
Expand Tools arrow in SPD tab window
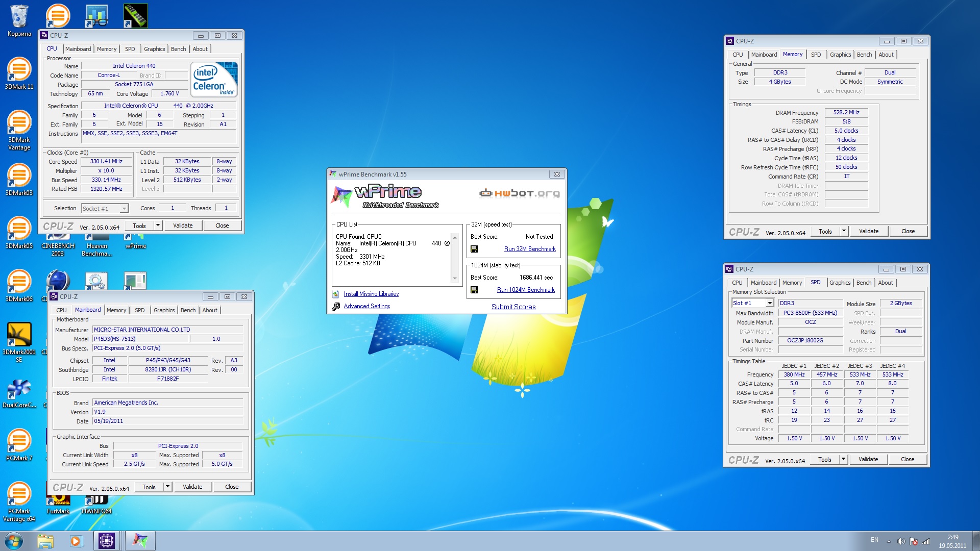click(843, 459)
